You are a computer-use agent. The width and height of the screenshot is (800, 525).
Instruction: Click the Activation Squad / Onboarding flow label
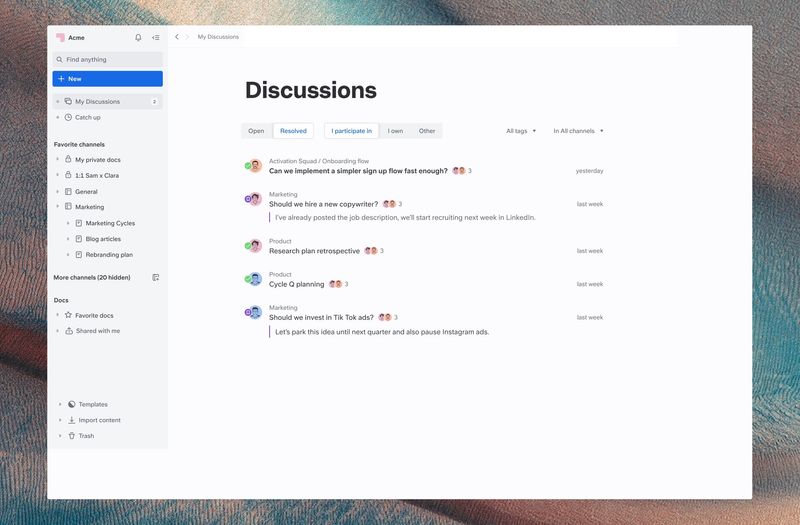pos(319,161)
